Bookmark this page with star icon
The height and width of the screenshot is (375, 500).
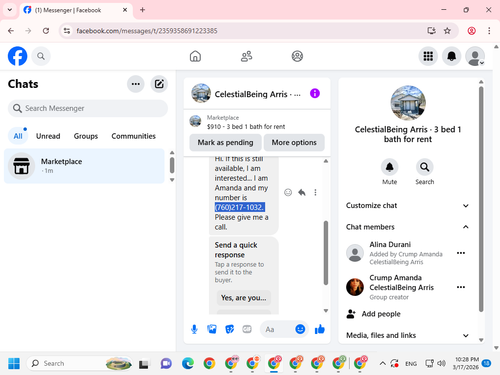pyautogui.click(x=447, y=31)
